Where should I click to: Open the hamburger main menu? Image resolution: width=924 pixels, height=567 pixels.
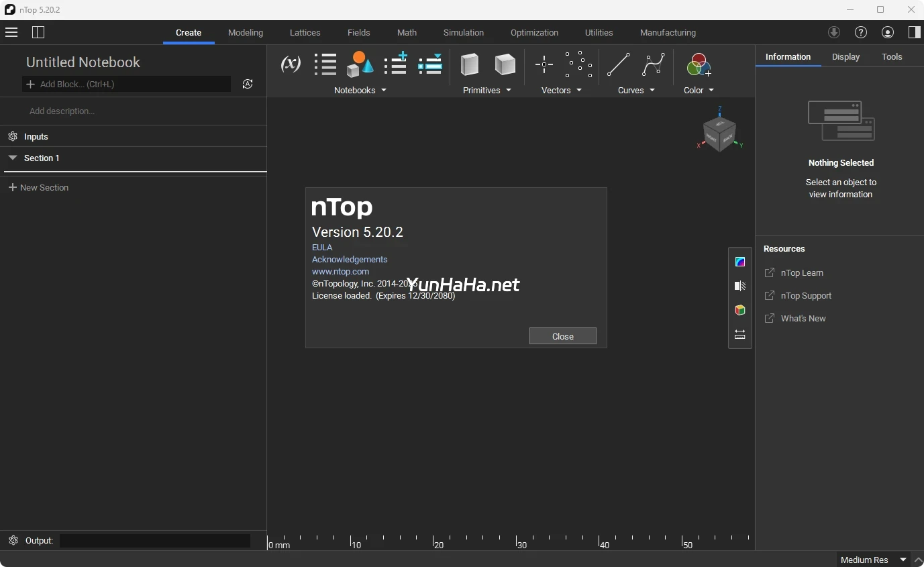coord(11,32)
